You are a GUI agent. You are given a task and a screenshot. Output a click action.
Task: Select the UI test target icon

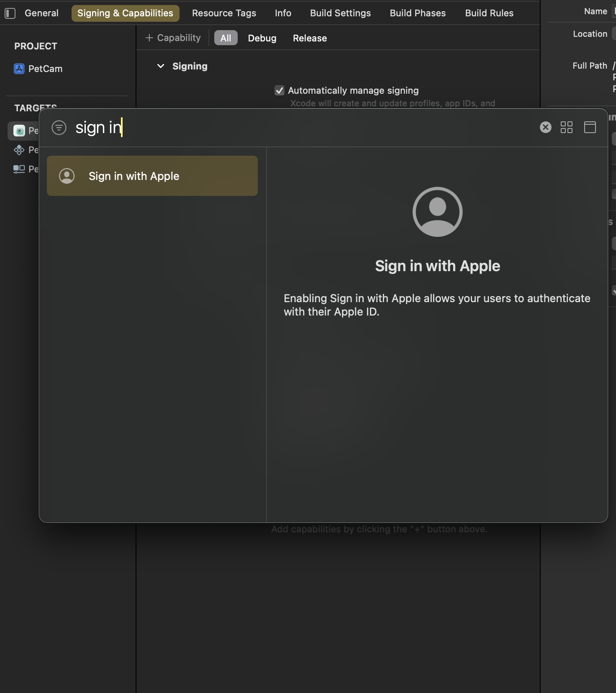[x=19, y=169]
